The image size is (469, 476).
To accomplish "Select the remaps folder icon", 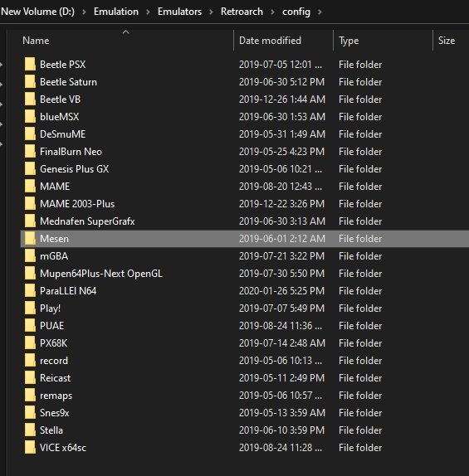I will [30, 396].
